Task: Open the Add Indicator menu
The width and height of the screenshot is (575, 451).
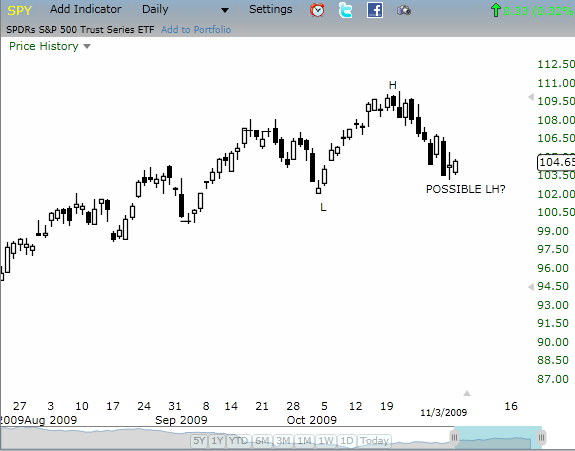Action: [x=85, y=9]
